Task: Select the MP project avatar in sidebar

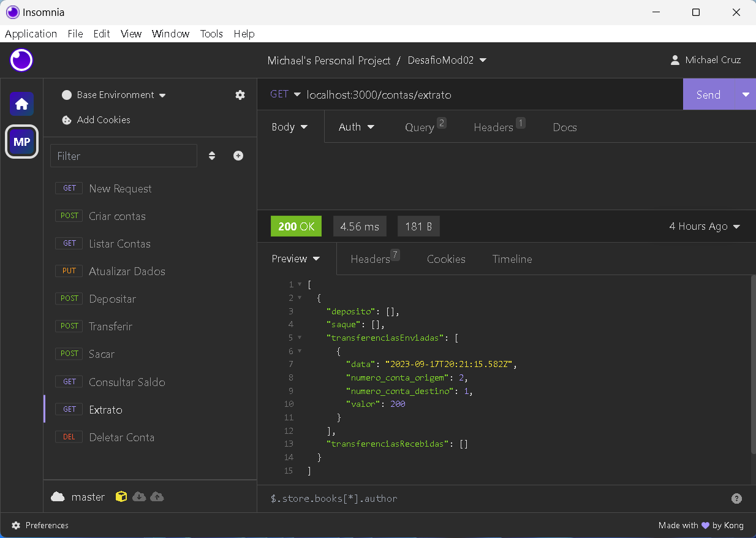Action: coord(21,142)
